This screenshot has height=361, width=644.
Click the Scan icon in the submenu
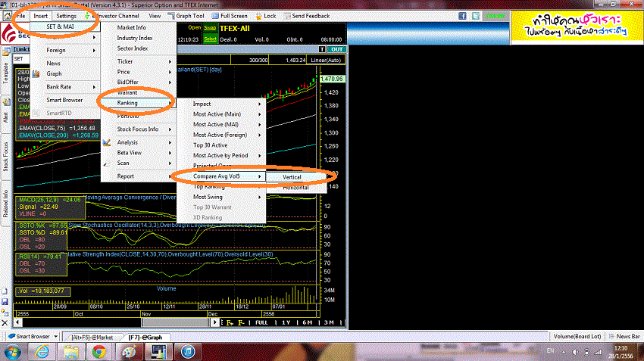[107, 163]
